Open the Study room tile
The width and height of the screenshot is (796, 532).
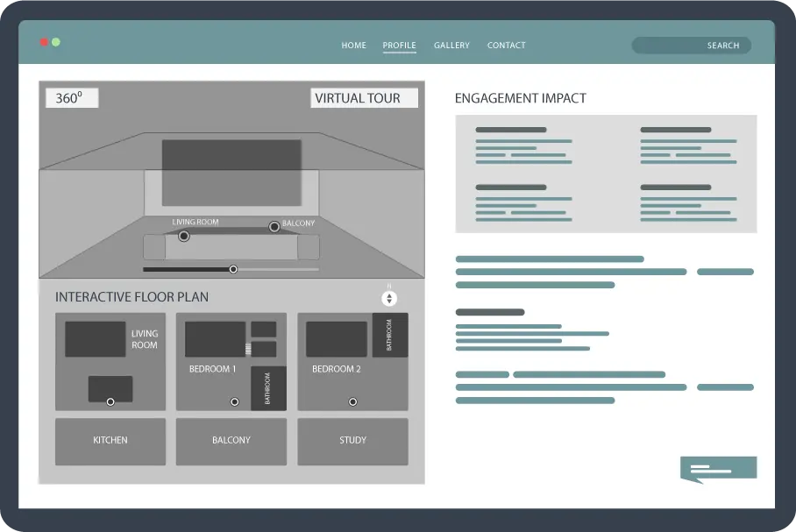point(352,441)
